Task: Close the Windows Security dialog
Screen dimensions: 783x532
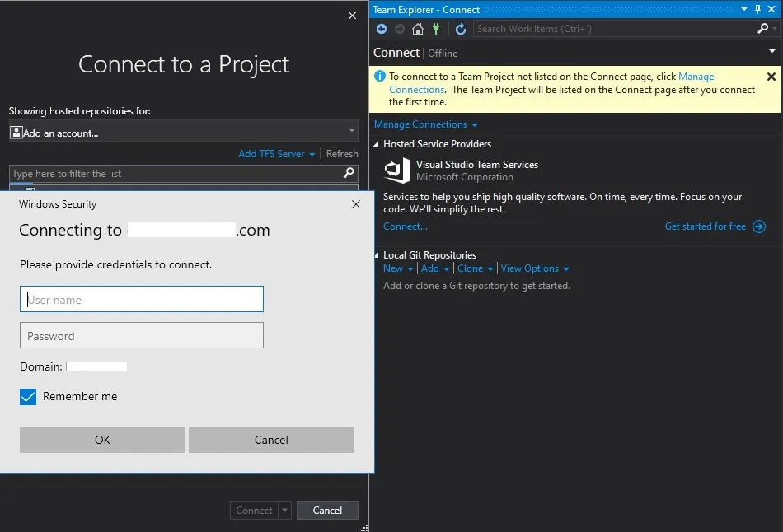Action: click(x=355, y=204)
